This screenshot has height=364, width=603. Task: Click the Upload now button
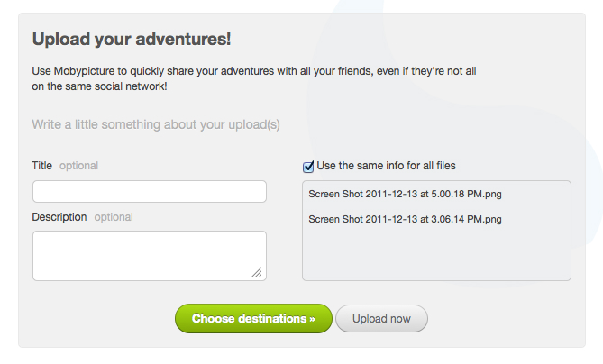point(381,319)
